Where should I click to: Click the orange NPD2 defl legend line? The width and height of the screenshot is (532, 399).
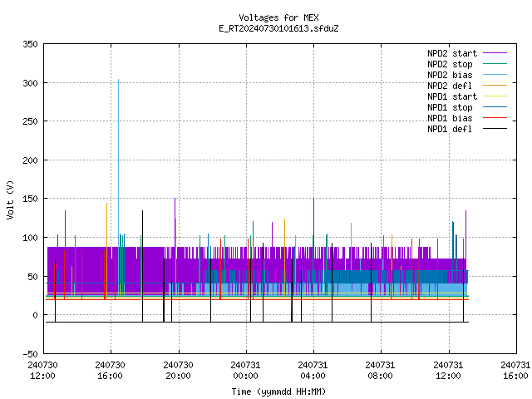coord(495,86)
